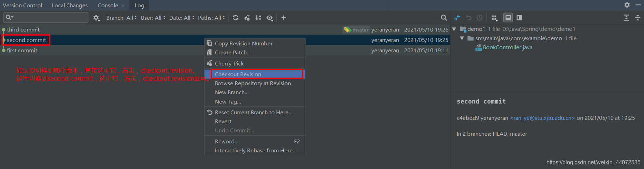644x169 pixels.
Task: Click the 2021/05/10 19:26 date cell
Action: coord(426,30)
